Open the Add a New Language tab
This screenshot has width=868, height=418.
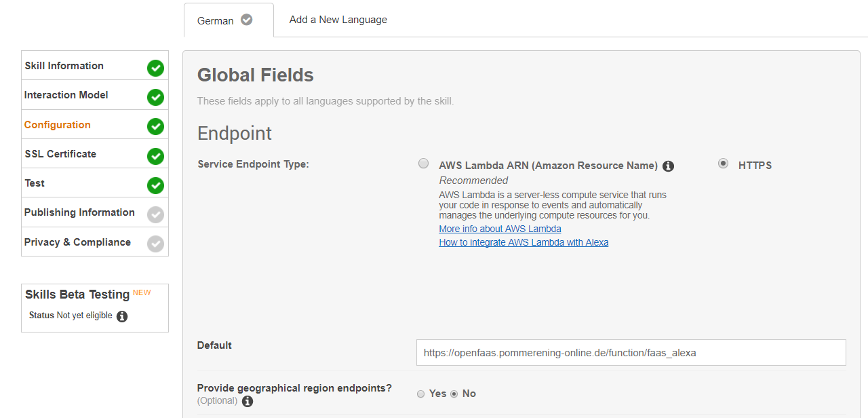(338, 20)
